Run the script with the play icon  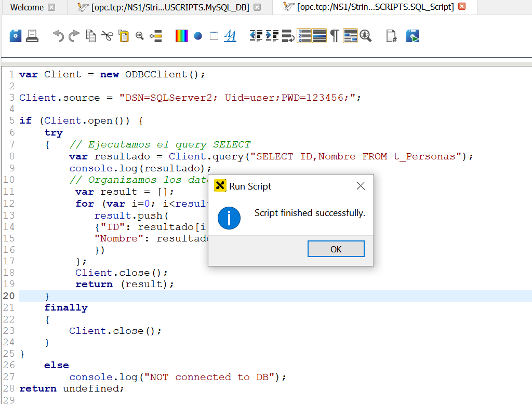pyautogui.click(x=412, y=36)
